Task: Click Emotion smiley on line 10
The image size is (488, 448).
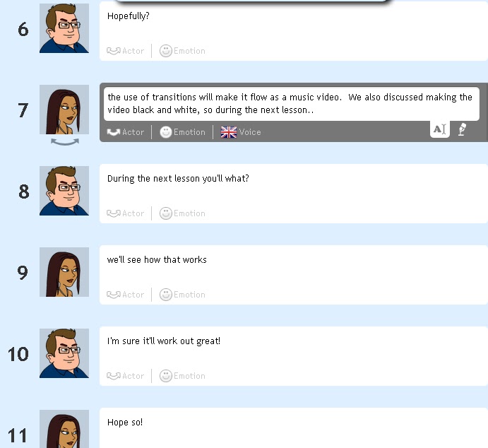Action: [165, 376]
